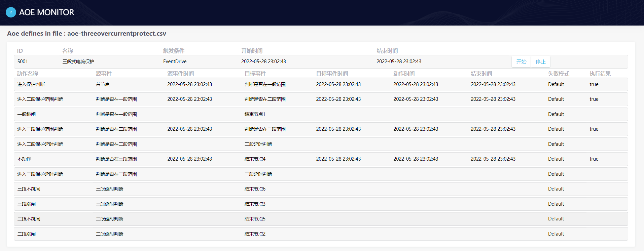This screenshot has width=644, height=251.
Task: Click the 触发条件 column header
Action: 174,51
